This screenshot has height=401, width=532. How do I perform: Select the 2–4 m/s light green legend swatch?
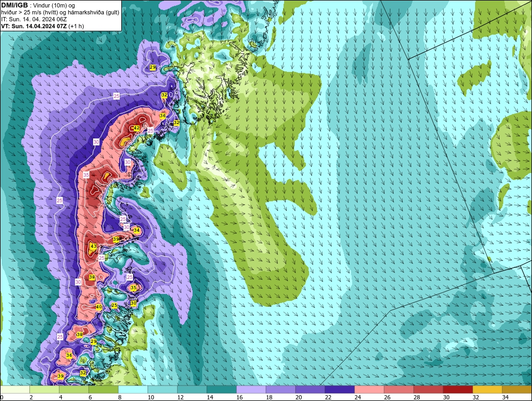click(45, 389)
